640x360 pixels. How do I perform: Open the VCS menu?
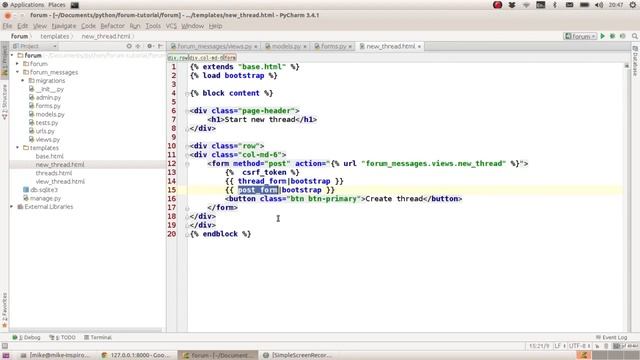(171, 26)
